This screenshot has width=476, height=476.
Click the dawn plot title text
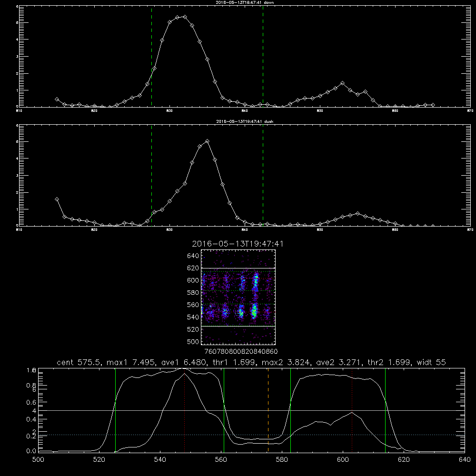pos(245,2)
